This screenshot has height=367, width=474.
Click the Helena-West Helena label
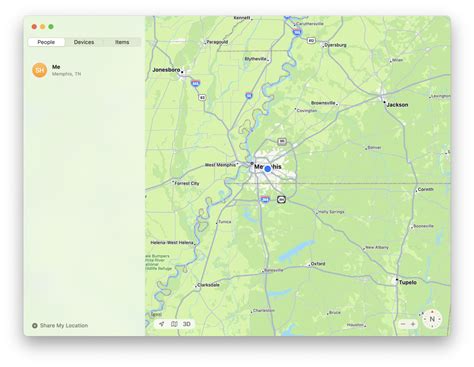point(172,242)
